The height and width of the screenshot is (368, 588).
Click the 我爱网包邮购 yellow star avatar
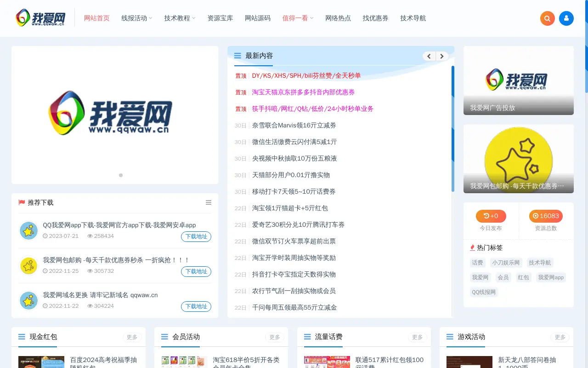click(29, 265)
